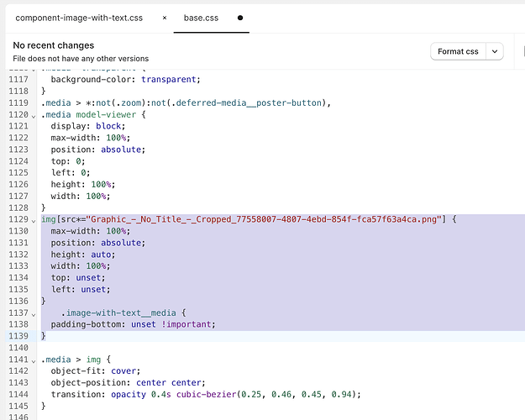Click line number 1139 in the gutter
Screen dimensions: 525x420
(15, 336)
